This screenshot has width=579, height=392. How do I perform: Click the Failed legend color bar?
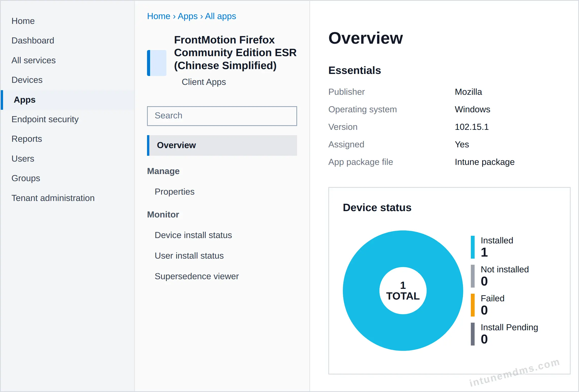pyautogui.click(x=473, y=305)
